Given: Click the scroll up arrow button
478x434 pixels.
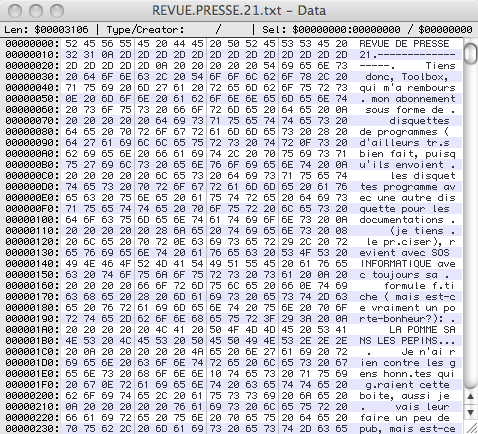Looking at the screenshot, I should (470, 397).
